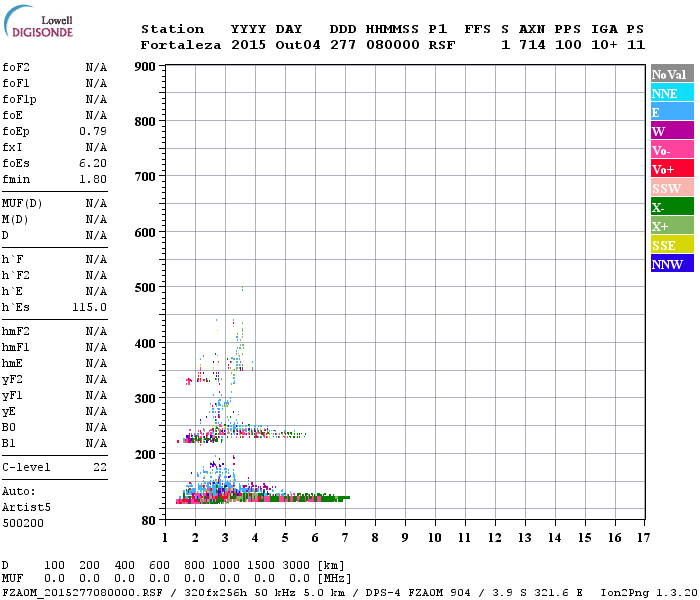Click the foEs value 6.20
This screenshot has width=700, height=600.
(93, 163)
